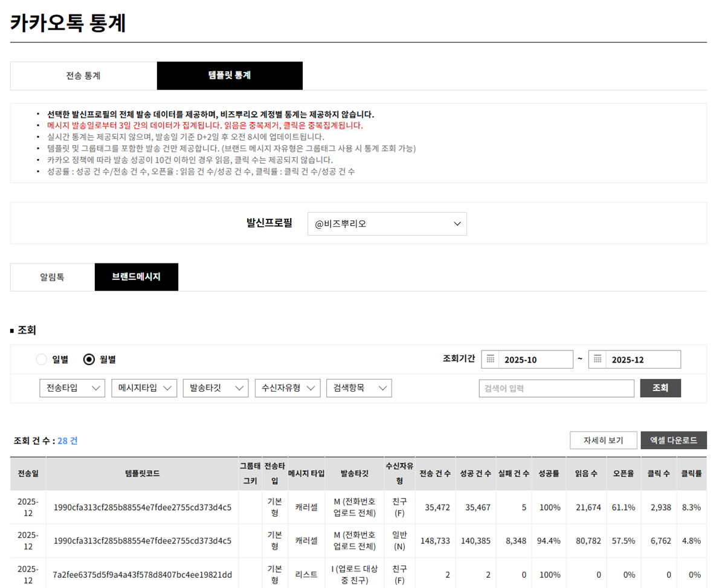Open the 메시지타입 filter dropdown

(x=144, y=388)
